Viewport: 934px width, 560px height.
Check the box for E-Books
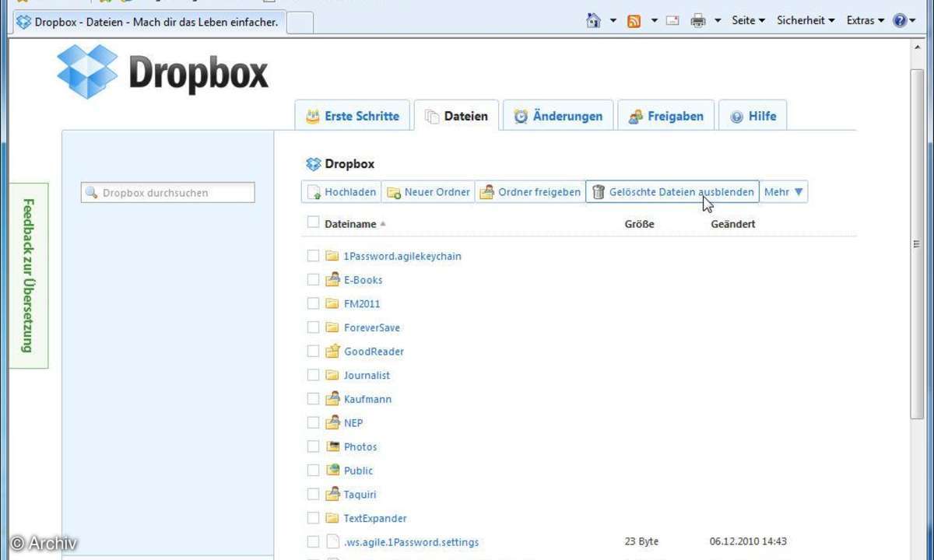pyautogui.click(x=313, y=279)
